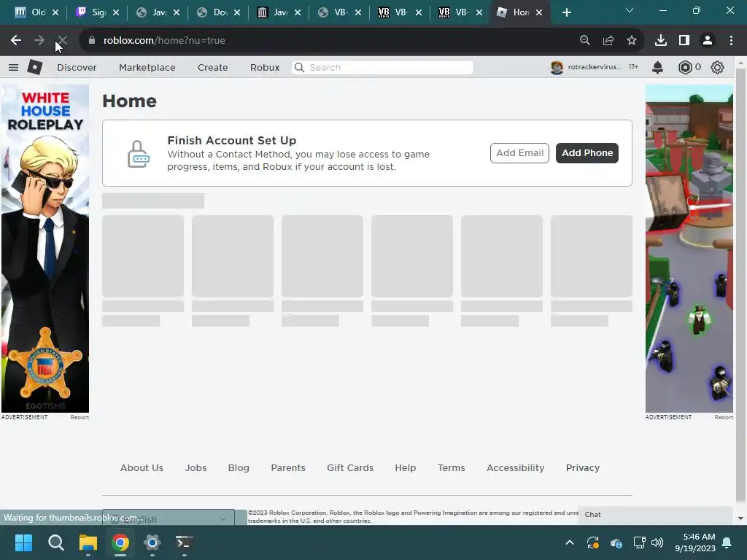This screenshot has width=747, height=560.
Task: Open the Create menu item
Action: point(212,68)
